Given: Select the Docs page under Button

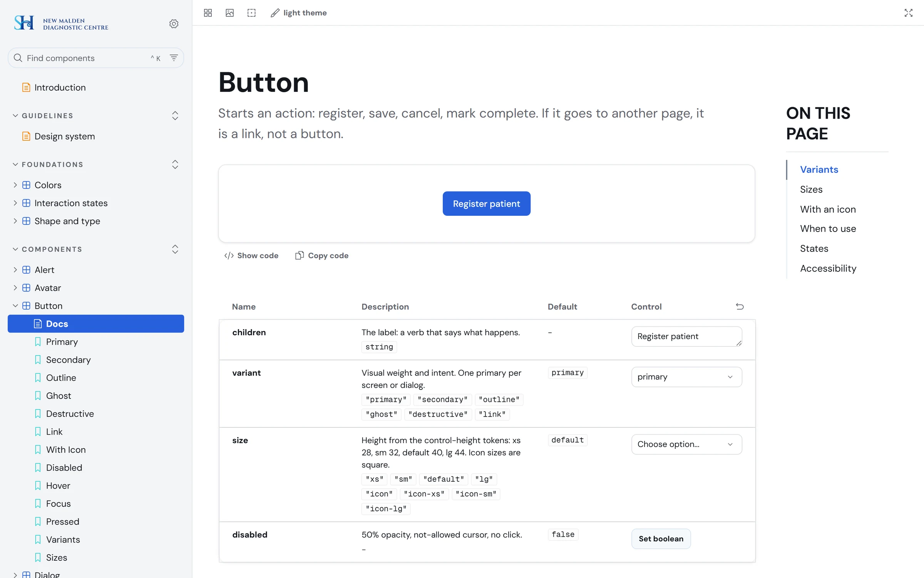Looking at the screenshot, I should point(96,324).
